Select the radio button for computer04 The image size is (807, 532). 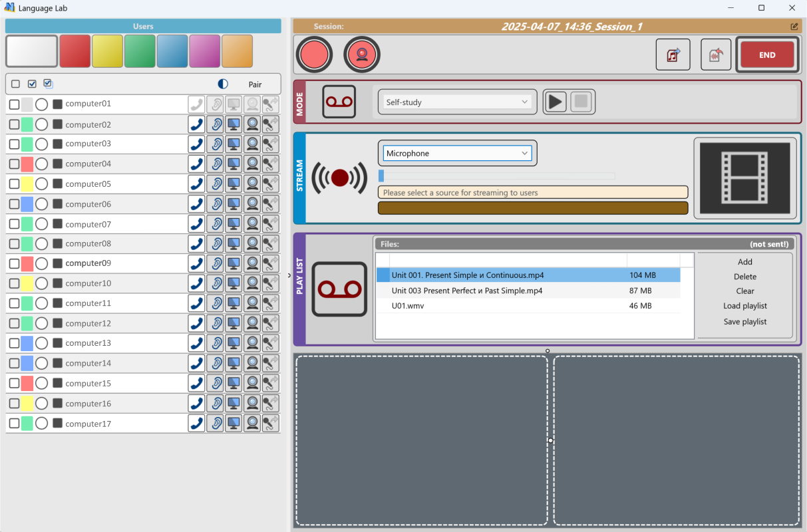(41, 164)
